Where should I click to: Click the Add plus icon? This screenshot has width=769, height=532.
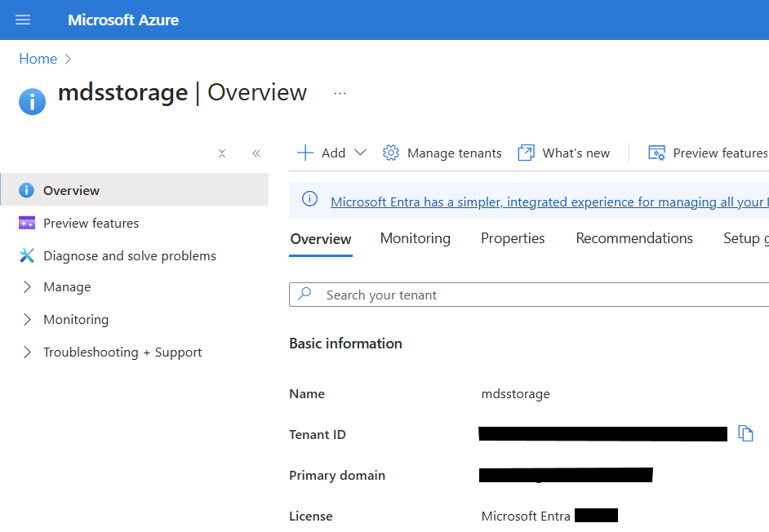(x=305, y=153)
